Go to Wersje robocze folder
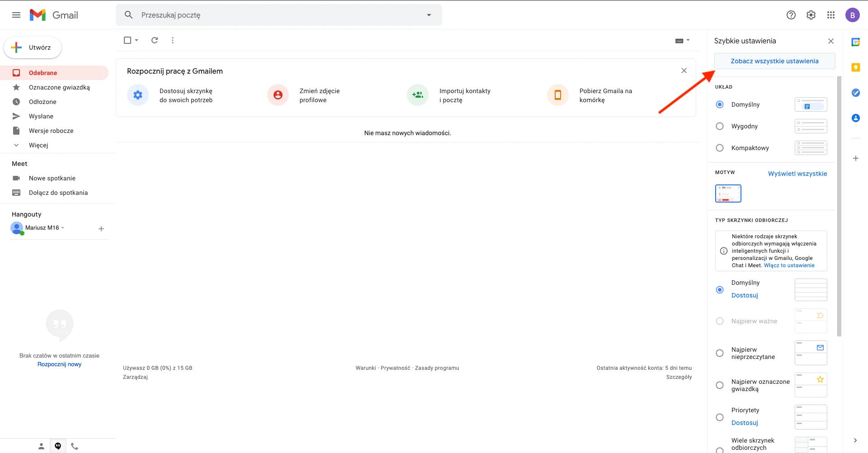This screenshot has height=453, width=868. [51, 131]
